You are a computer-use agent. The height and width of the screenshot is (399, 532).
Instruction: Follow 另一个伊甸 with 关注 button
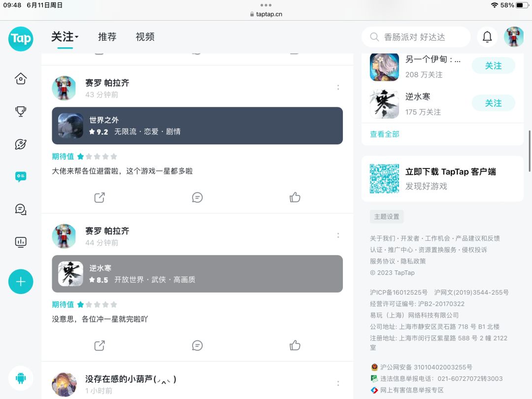tap(493, 66)
